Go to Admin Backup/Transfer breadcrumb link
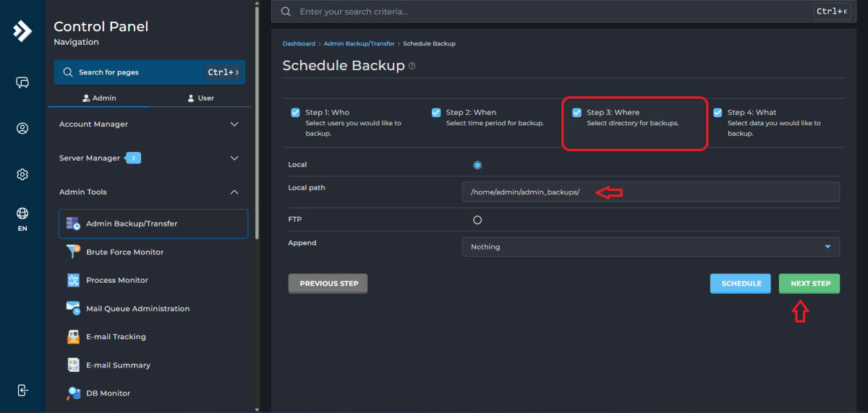 (x=359, y=44)
